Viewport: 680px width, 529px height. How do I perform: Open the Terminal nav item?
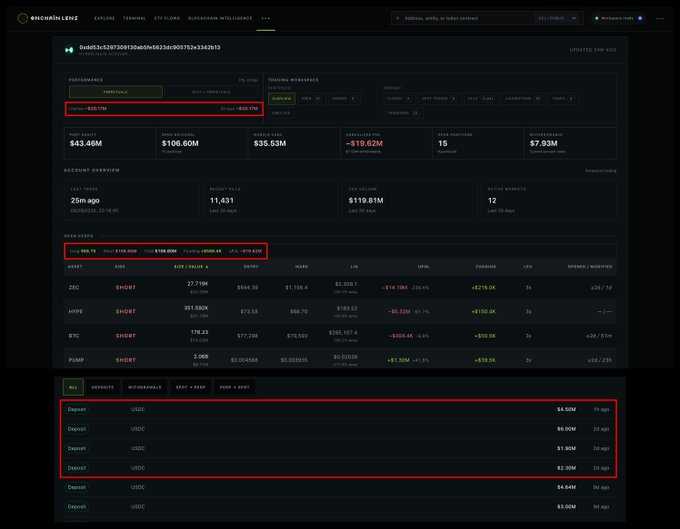pyautogui.click(x=134, y=18)
